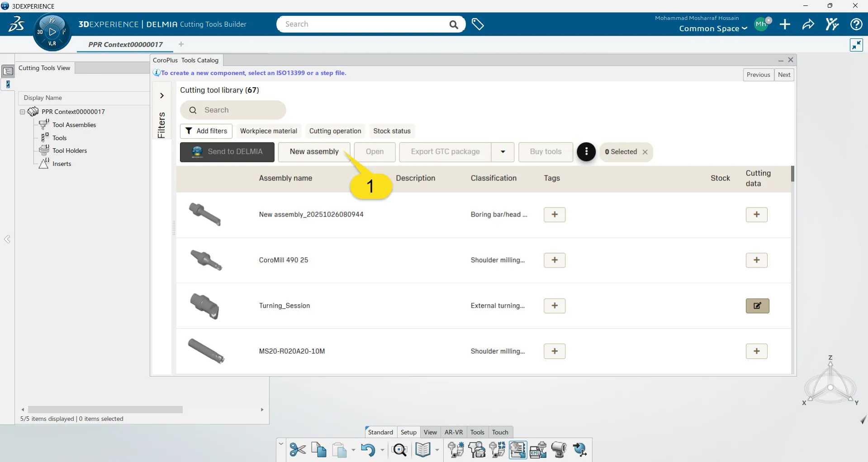
Task: Click the Copy icon in toolbar
Action: (x=319, y=450)
